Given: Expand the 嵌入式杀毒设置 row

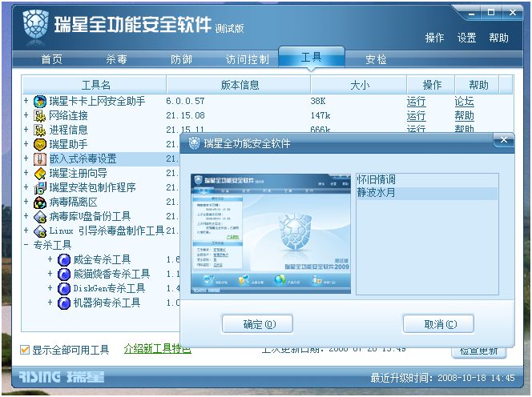Looking at the screenshot, I should tap(26, 158).
